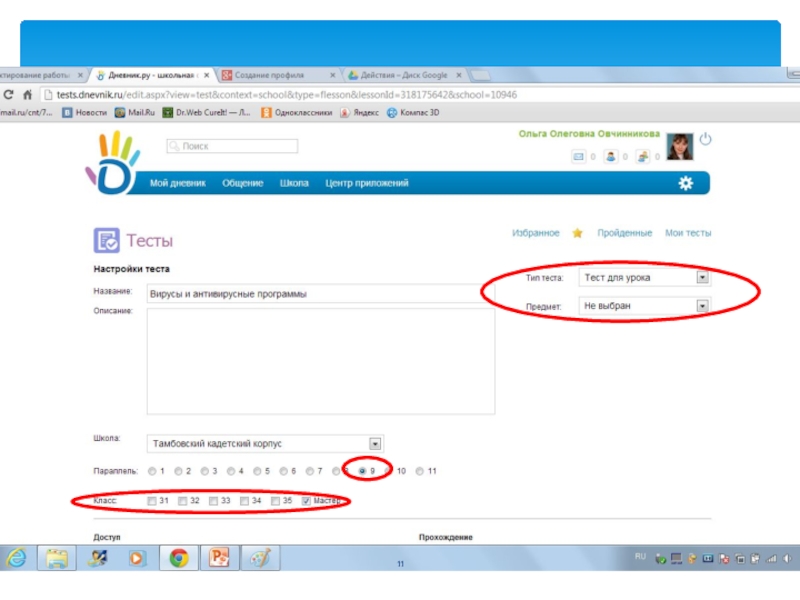Click the user profile photo
Viewport: 800px width, 600px height.
click(x=680, y=146)
